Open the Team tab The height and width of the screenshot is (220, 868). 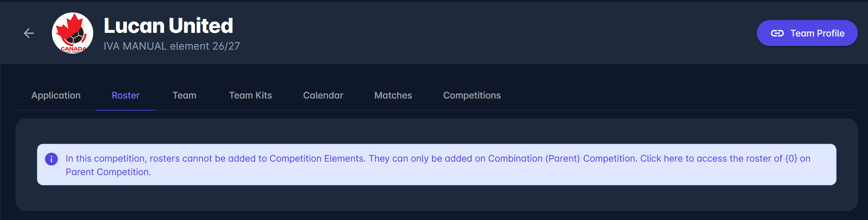pos(184,95)
